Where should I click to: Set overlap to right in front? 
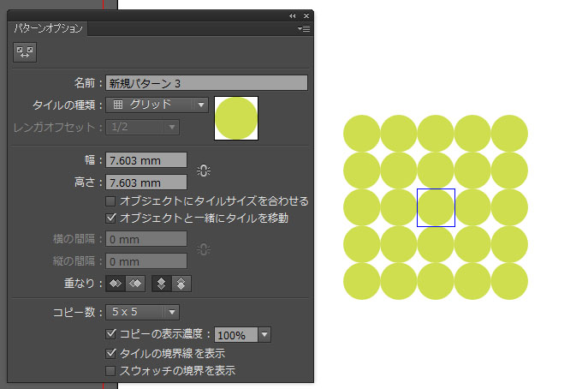tap(135, 284)
